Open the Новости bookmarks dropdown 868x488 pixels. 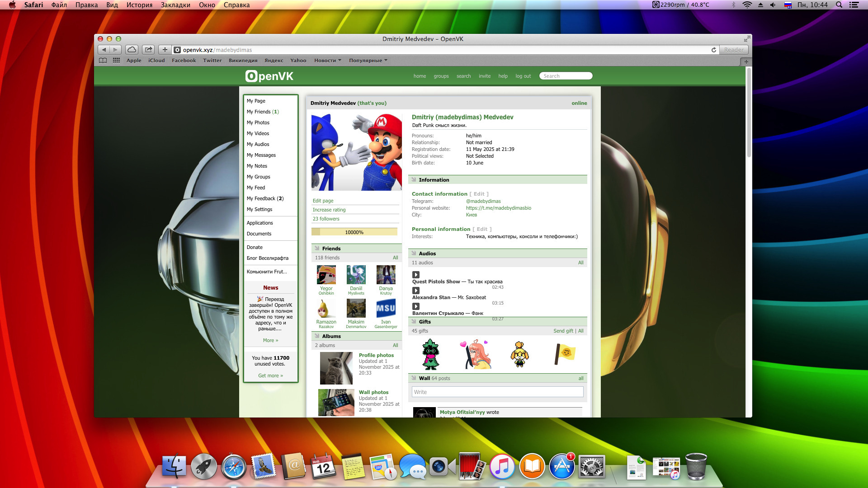pos(327,61)
